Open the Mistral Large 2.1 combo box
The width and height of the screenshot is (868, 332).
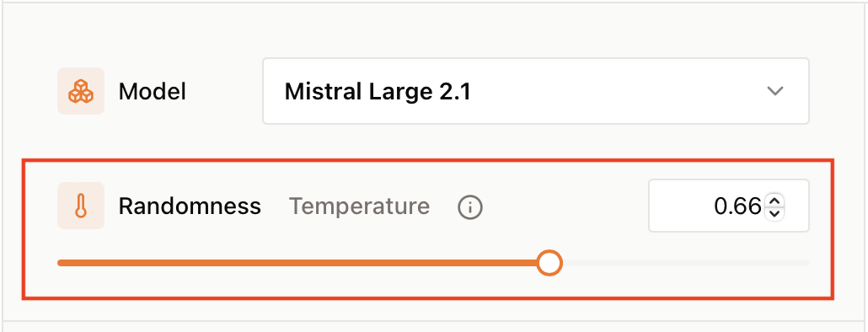(x=536, y=91)
